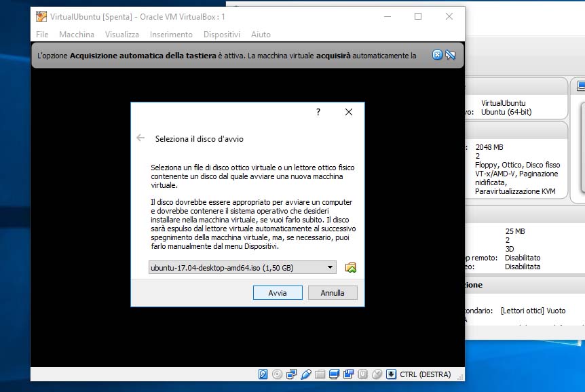Open the Dispositivi menu

point(222,35)
